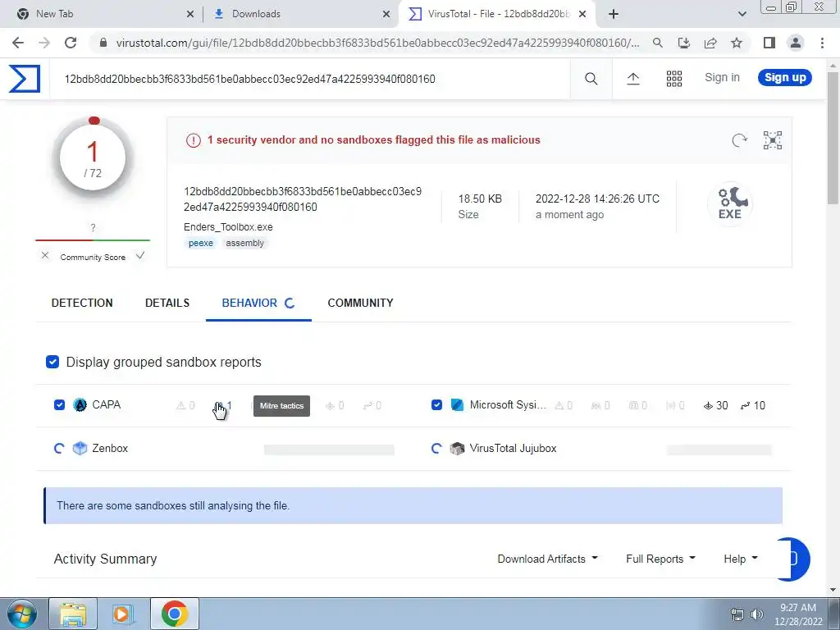Switch to the DETECTION tab
Image resolution: width=840 pixels, height=630 pixels.
click(82, 303)
